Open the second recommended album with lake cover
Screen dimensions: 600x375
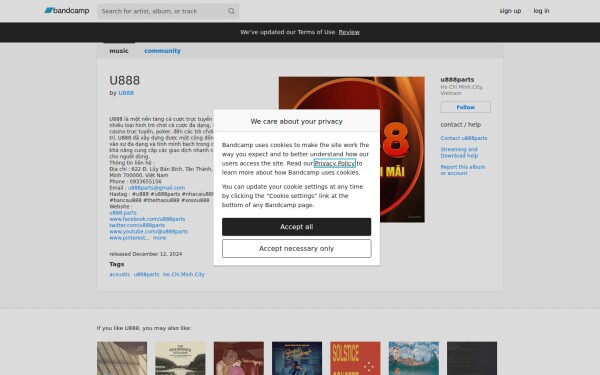pos(180,358)
